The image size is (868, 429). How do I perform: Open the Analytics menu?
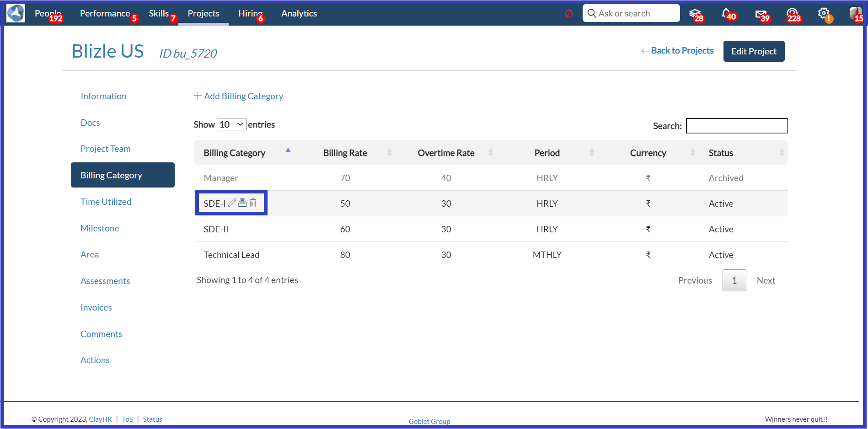point(299,13)
